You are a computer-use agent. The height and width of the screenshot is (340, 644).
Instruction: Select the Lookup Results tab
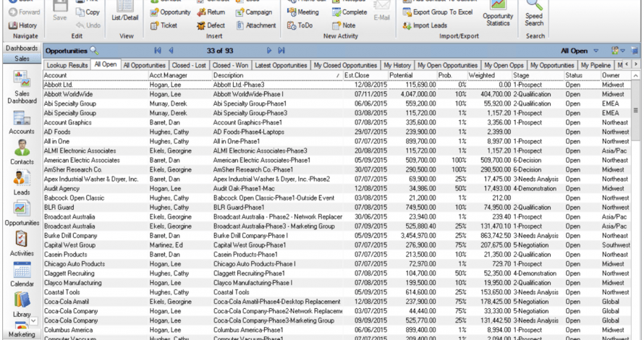67,65
